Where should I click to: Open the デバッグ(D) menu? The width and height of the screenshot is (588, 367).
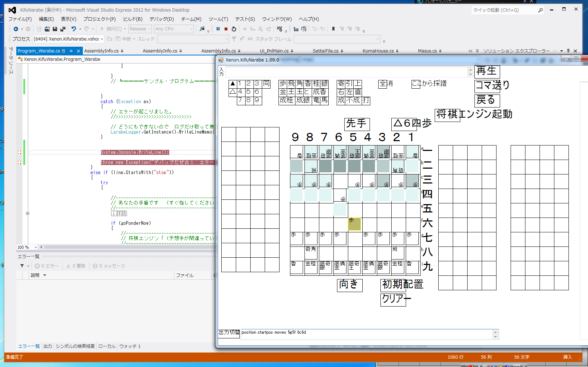point(162,19)
